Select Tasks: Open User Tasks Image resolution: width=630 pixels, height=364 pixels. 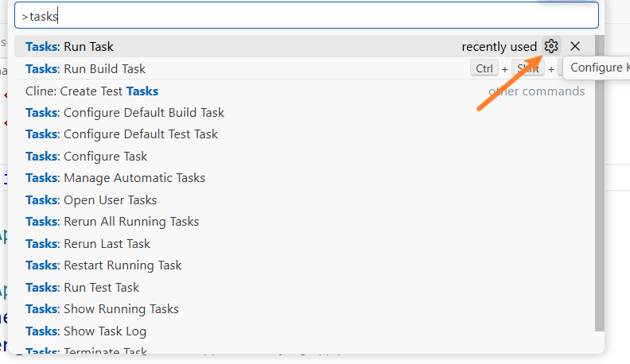305,199
